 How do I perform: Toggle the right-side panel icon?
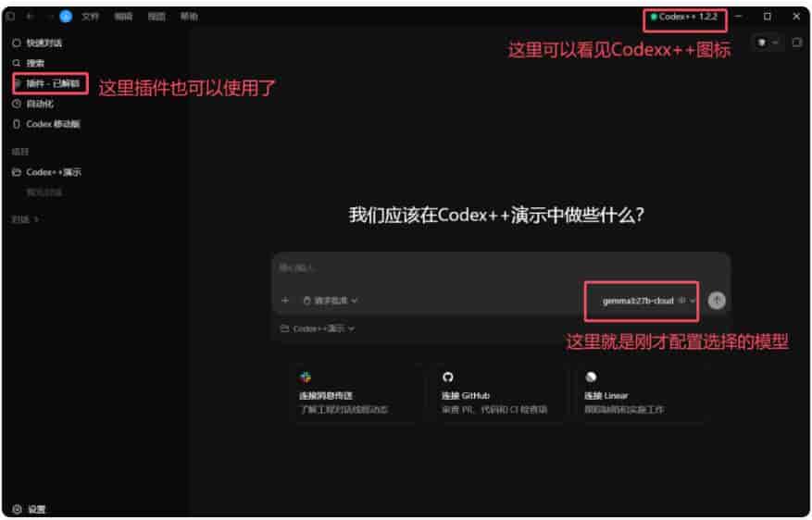tap(797, 43)
